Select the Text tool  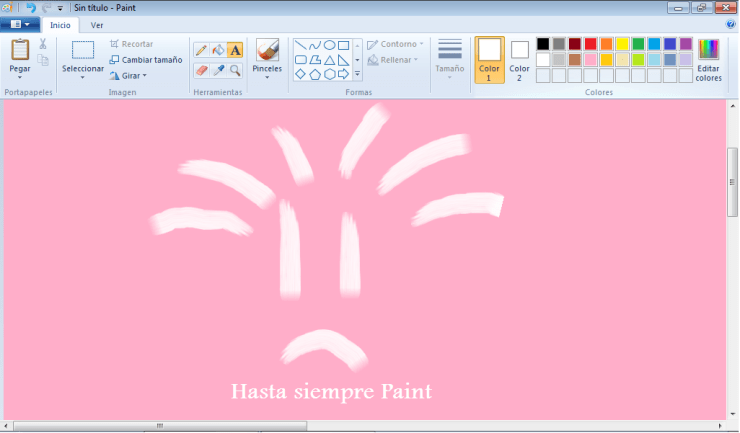point(235,50)
